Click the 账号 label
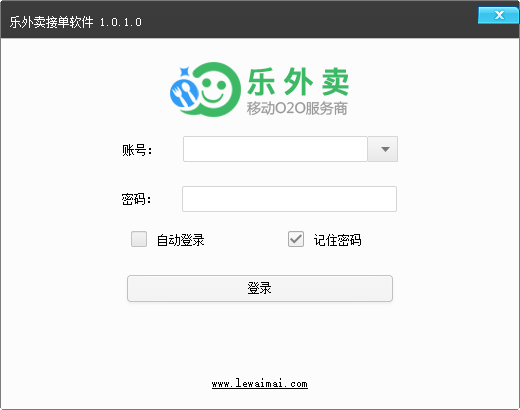Image resolution: width=520 pixels, height=410 pixels. (137, 150)
